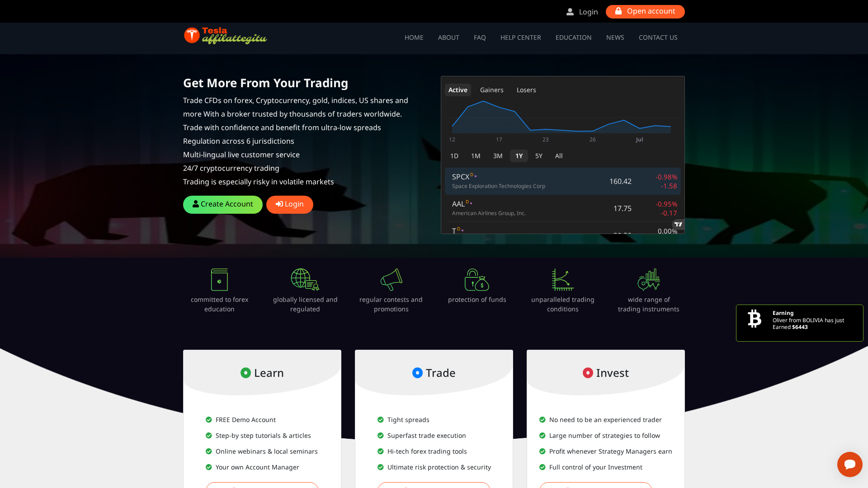
Task: Click the user icon beside Login in top bar
Action: pyautogui.click(x=570, y=12)
